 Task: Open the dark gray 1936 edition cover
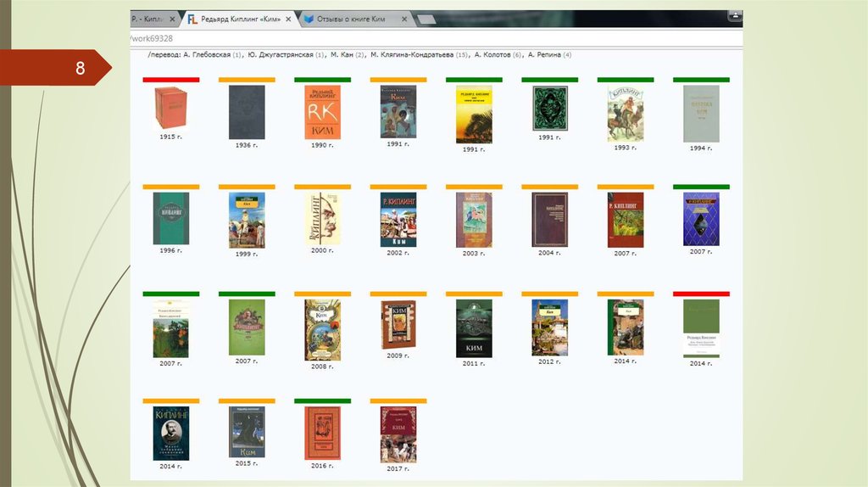[x=247, y=112]
